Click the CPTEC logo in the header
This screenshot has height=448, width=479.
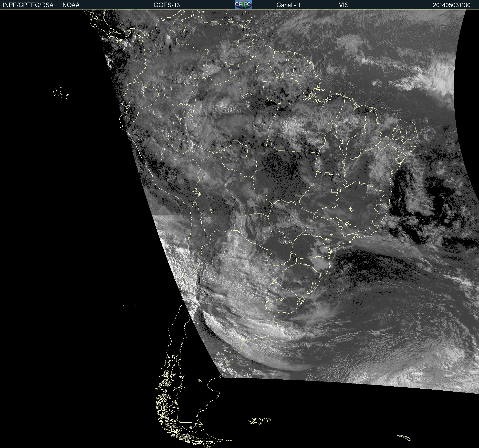[243, 5]
